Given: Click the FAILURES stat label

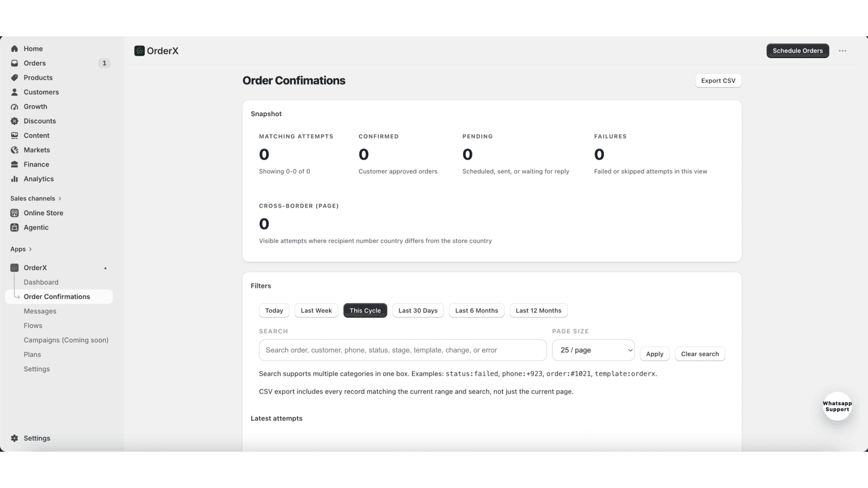Looking at the screenshot, I should (610, 137).
